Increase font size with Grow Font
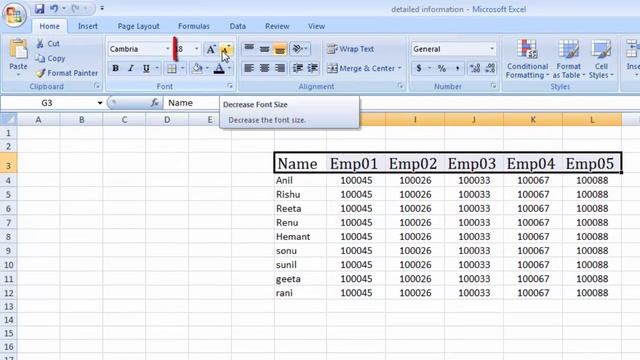The height and width of the screenshot is (360, 640). pos(211,49)
